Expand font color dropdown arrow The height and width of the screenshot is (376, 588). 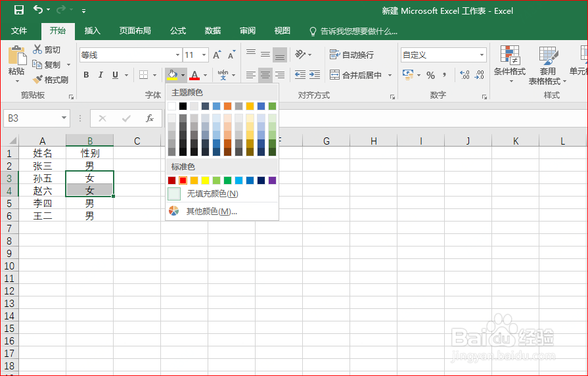pos(205,75)
